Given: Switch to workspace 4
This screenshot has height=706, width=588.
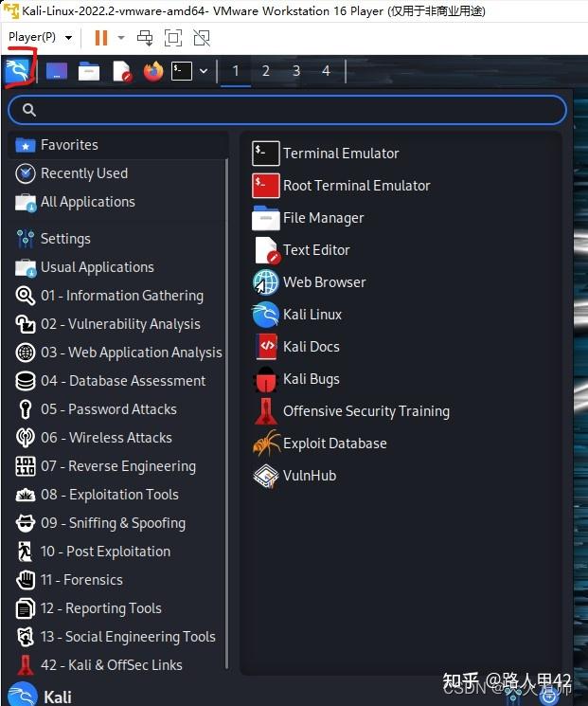Looking at the screenshot, I should (326, 71).
